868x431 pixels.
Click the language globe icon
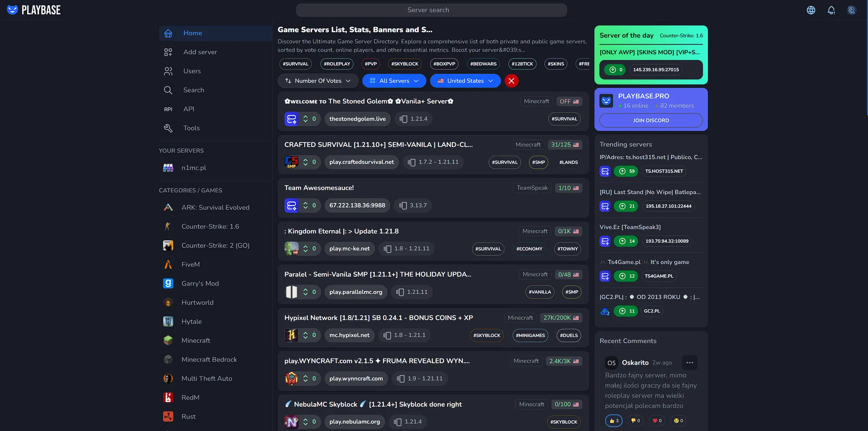click(811, 10)
